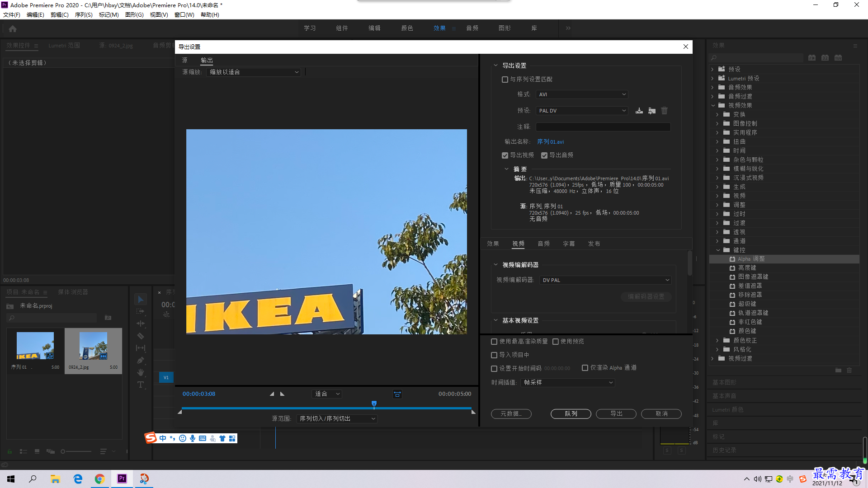Switch to the Audio tab in export settings
This screenshot has height=488, width=868.
[x=543, y=244]
